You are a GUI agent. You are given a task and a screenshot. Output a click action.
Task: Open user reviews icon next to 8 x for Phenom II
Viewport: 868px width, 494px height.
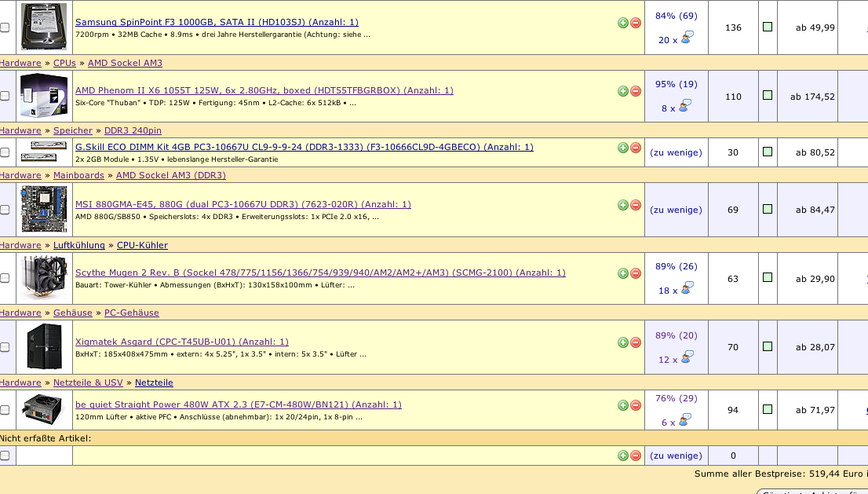pos(685,106)
